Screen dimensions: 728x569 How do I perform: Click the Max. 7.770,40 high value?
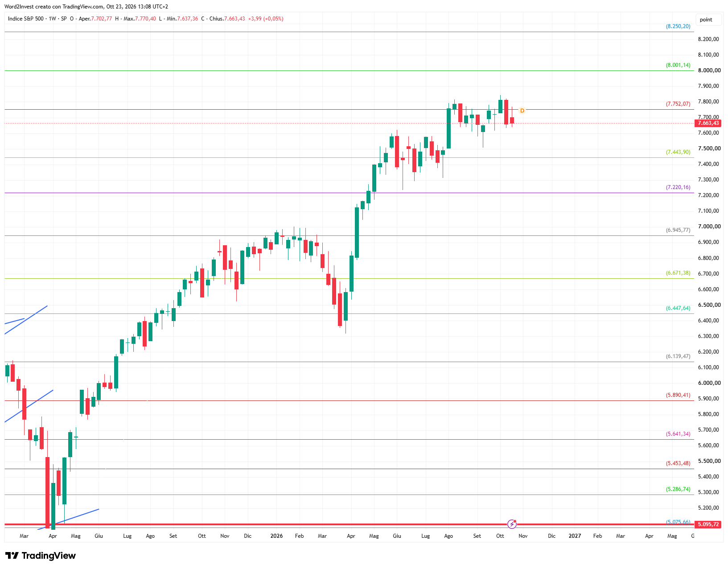(x=140, y=19)
